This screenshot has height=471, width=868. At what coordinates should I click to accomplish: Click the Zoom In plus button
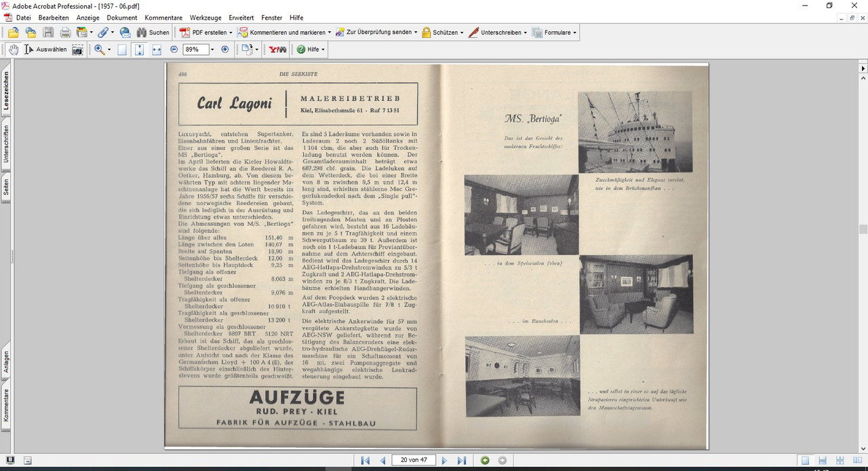(225, 50)
